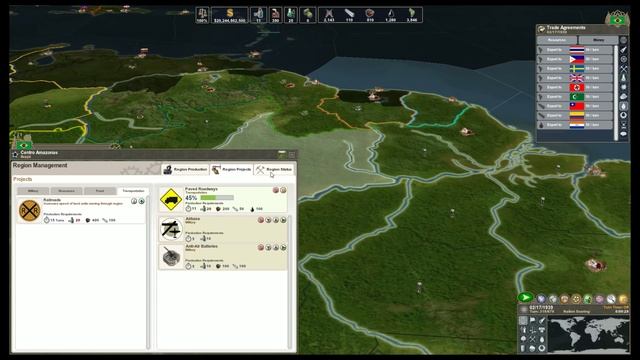The image size is (640, 360).
Task: Open the Region Status tab
Action: 274,169
